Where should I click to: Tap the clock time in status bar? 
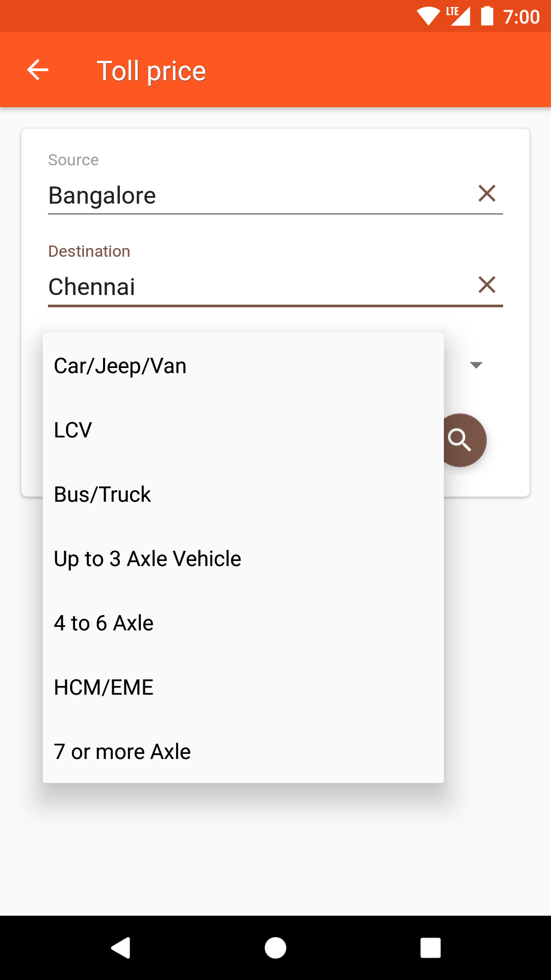coord(521,17)
